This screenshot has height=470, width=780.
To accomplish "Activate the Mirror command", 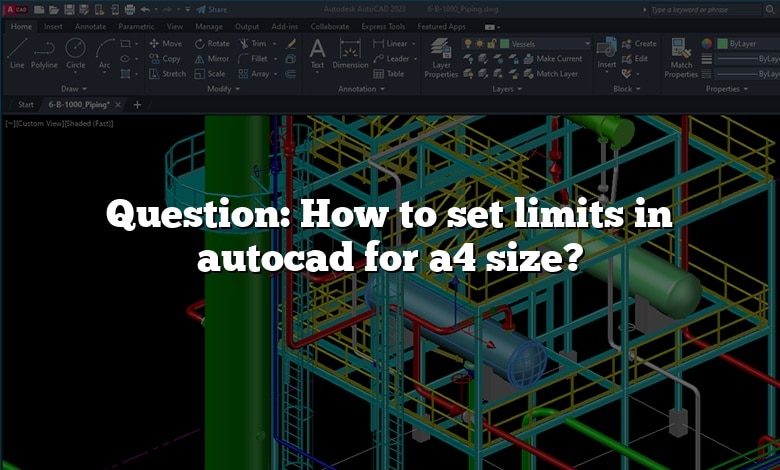I will pos(212,59).
